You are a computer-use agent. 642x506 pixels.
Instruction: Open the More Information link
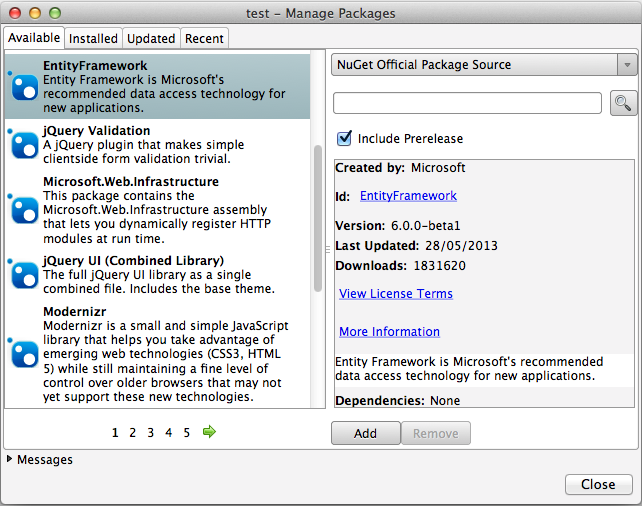pyautogui.click(x=389, y=331)
